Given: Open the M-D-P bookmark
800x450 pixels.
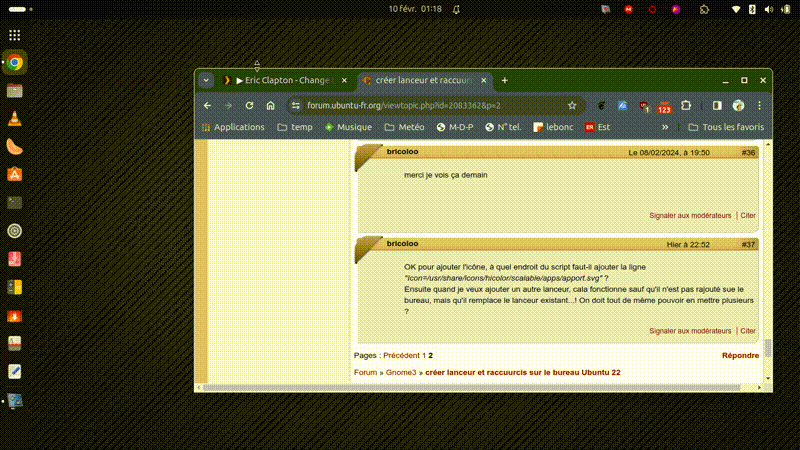Looking at the screenshot, I should tap(455, 127).
